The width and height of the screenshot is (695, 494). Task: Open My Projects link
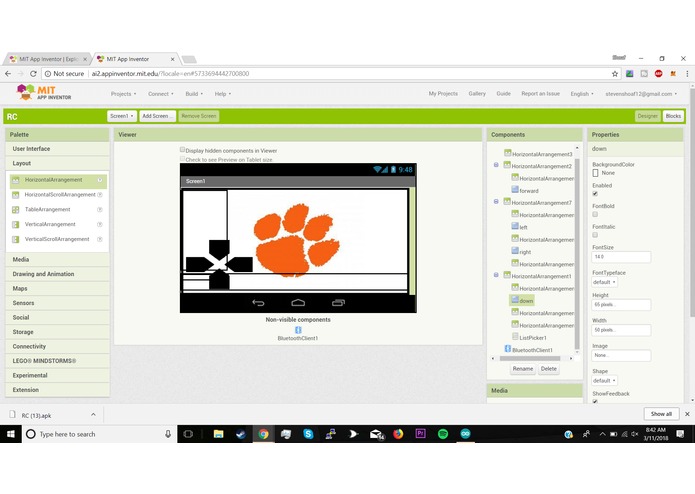click(x=443, y=93)
